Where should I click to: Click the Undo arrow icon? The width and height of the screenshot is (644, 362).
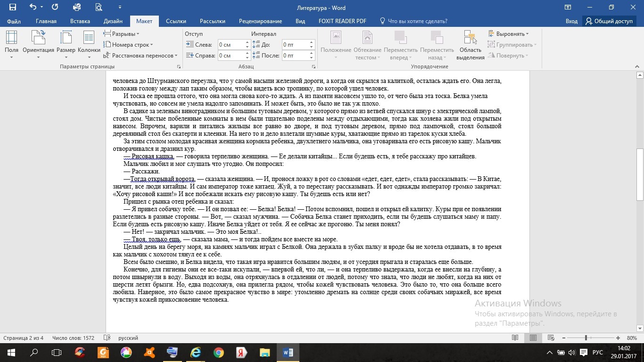coord(33,8)
